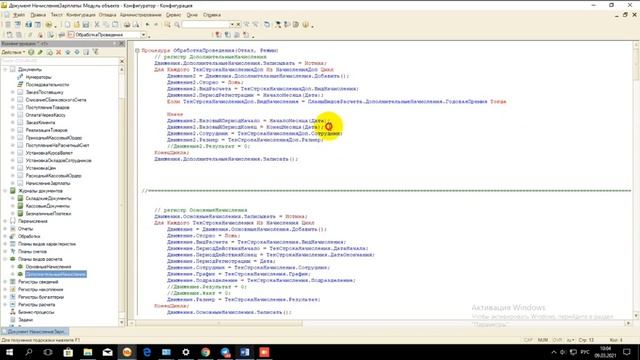Select highlighted ДополнительныеНачисления item
This screenshot has height=360, width=640.
[x=56, y=274]
